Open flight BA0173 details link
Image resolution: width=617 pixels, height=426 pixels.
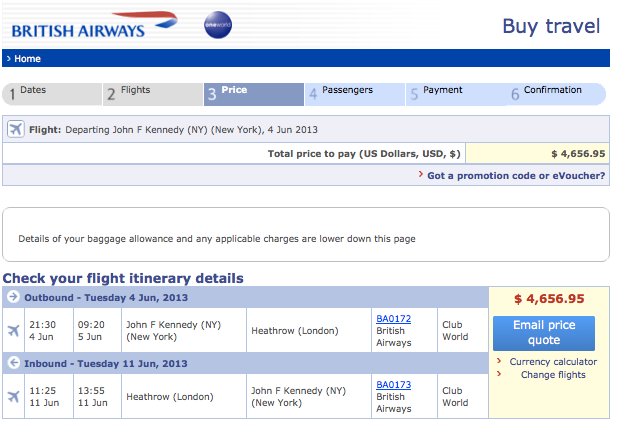click(393, 384)
